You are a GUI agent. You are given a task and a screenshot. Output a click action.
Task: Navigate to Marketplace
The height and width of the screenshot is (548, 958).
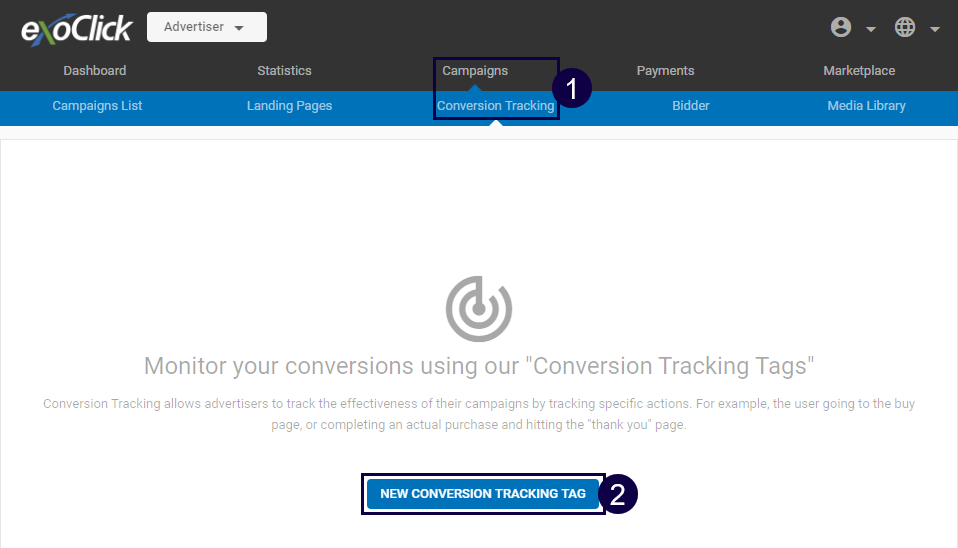[859, 71]
